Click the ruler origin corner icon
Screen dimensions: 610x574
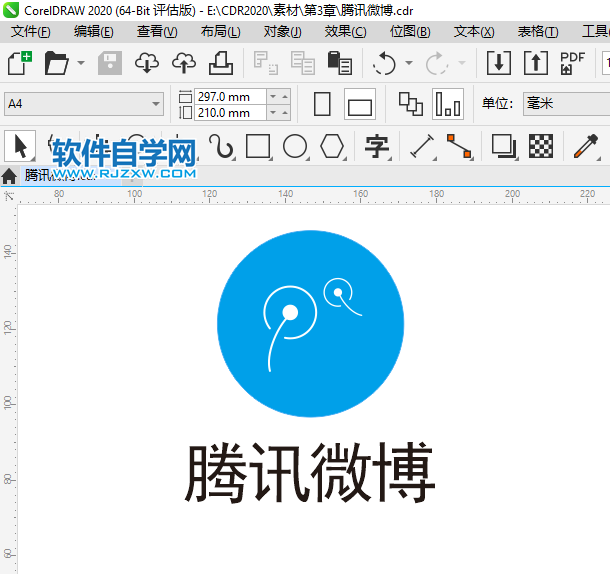[9, 196]
